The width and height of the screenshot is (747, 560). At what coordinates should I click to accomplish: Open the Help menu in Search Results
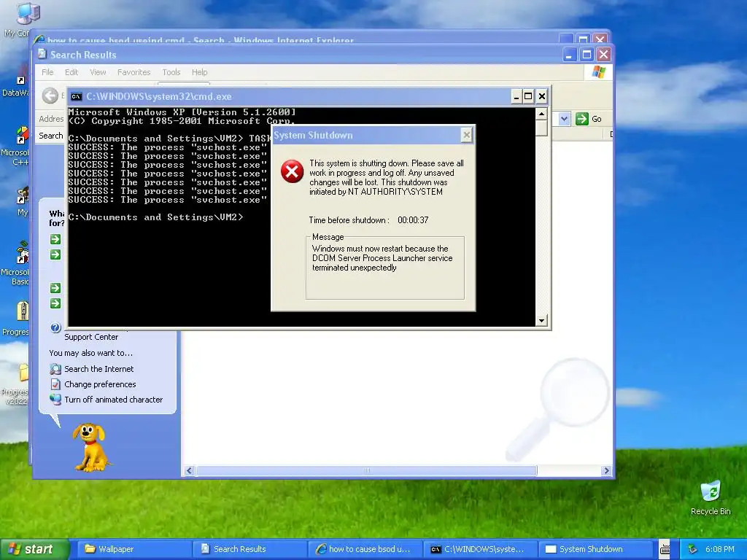coord(199,72)
